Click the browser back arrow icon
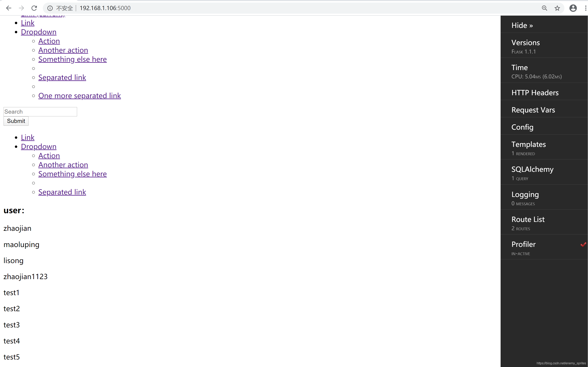The width and height of the screenshot is (588, 367). tap(9, 8)
